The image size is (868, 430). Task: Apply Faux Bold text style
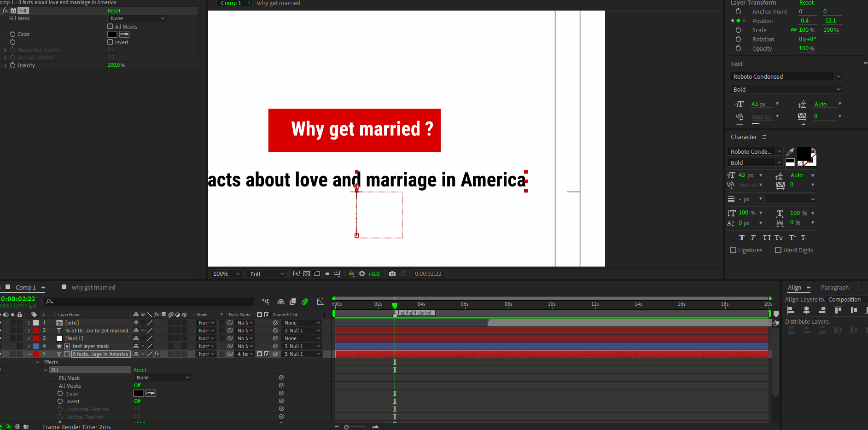point(742,238)
